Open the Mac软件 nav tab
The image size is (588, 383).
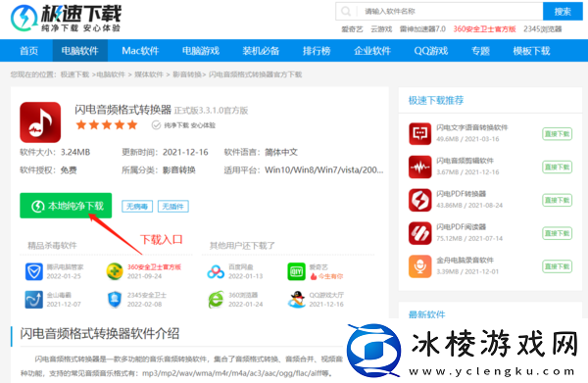(x=140, y=51)
